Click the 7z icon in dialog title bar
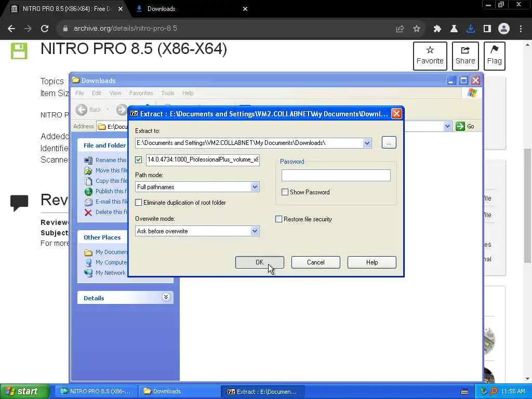The height and width of the screenshot is (399, 532). (134, 114)
